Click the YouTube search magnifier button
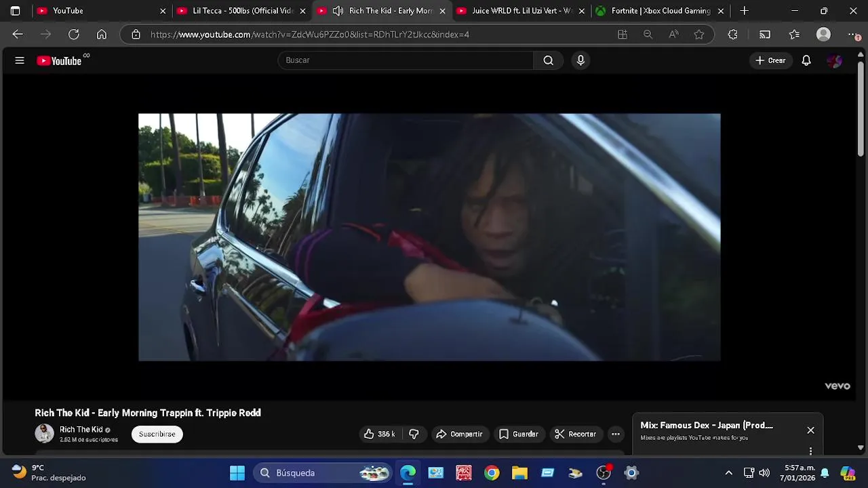 (548, 60)
